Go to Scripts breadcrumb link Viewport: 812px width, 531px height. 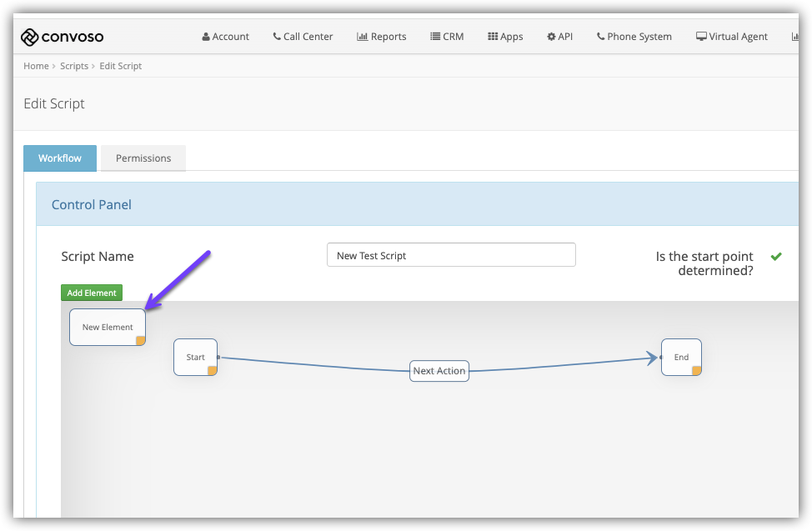coord(74,66)
